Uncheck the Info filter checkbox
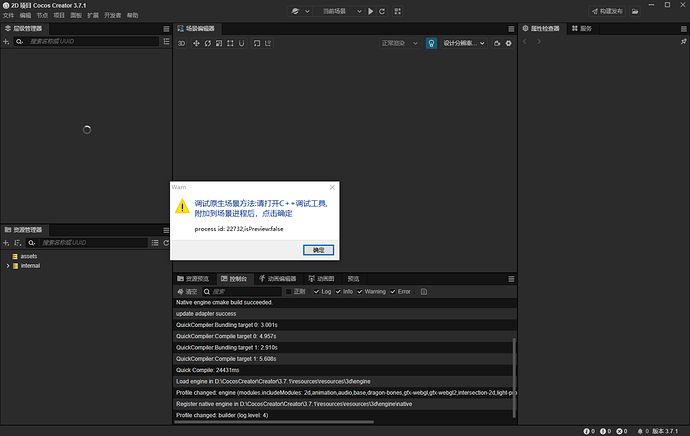Viewport: 690px width, 436px height. [338, 292]
